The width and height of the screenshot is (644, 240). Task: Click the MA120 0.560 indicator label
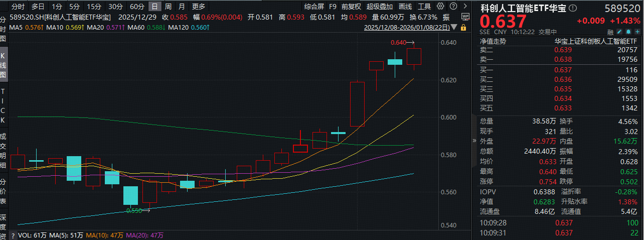pos(189,27)
